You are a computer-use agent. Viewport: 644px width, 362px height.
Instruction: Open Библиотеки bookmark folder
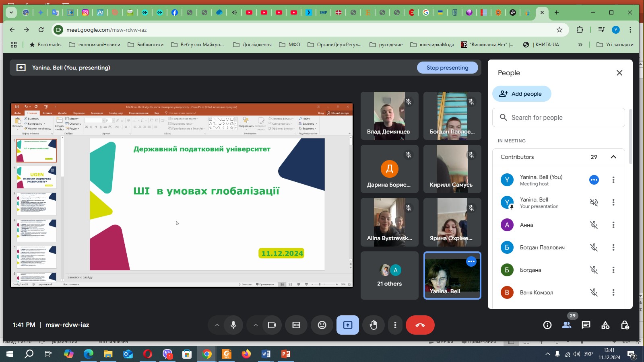pos(146,45)
